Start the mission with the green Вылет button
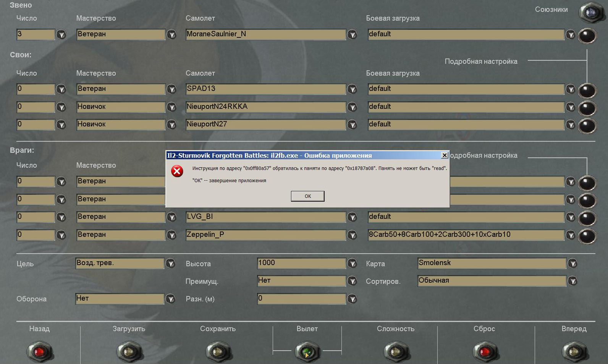 307,351
